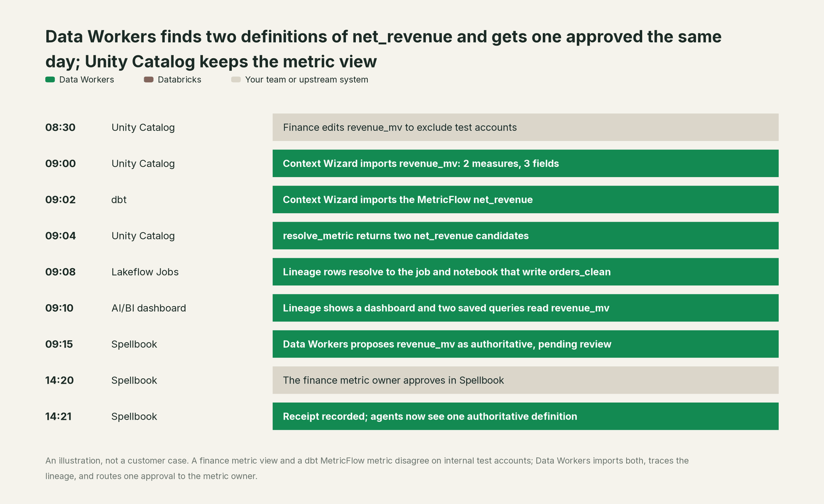The height and width of the screenshot is (504, 824).
Task: Click the MetricFlow net_revenue import bar
Action: (525, 200)
